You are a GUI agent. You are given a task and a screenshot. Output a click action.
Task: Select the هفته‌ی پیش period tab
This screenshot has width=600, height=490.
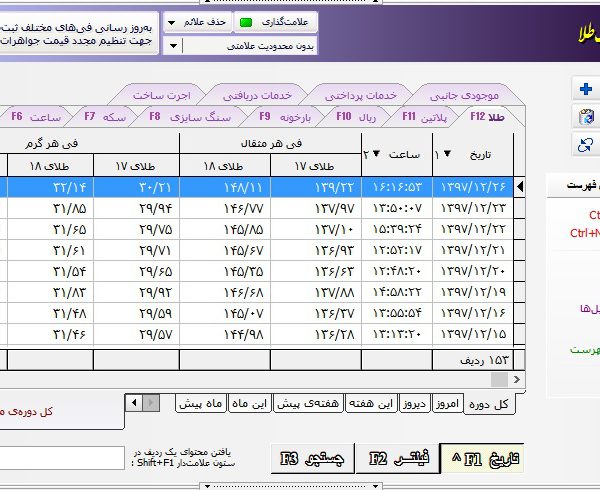click(308, 404)
